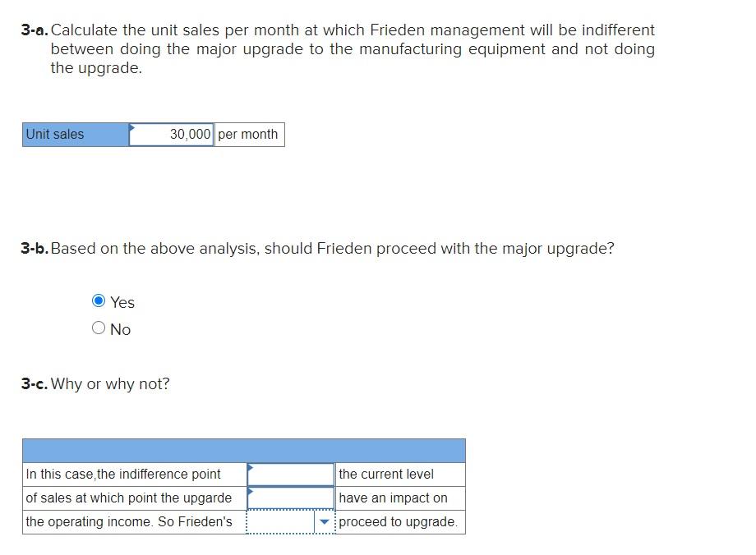Click the blue hint triangle on Unit sales field
Screen dimensions: 756x555
point(130,127)
